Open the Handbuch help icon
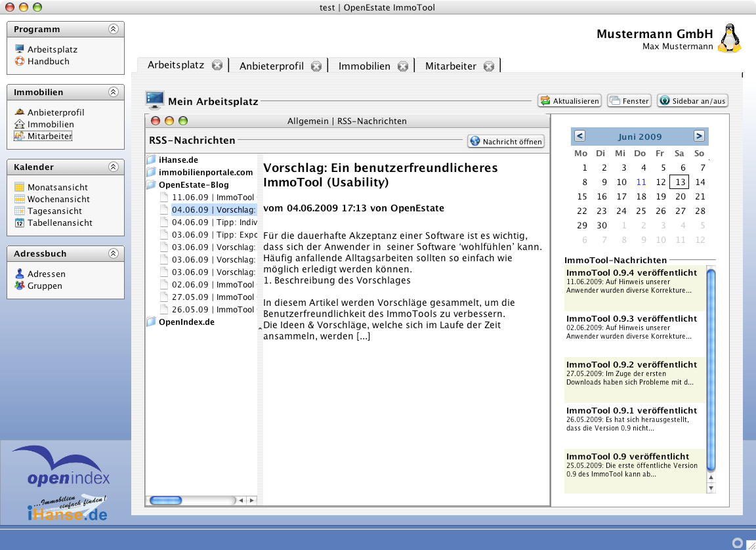The height and width of the screenshot is (550, 756). [20, 61]
